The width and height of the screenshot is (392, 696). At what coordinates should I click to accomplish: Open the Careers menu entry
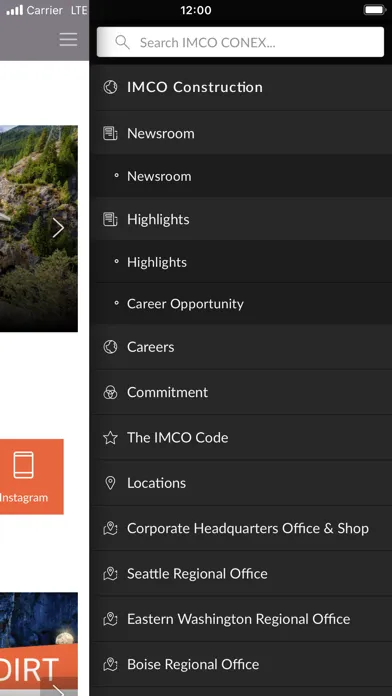point(241,347)
